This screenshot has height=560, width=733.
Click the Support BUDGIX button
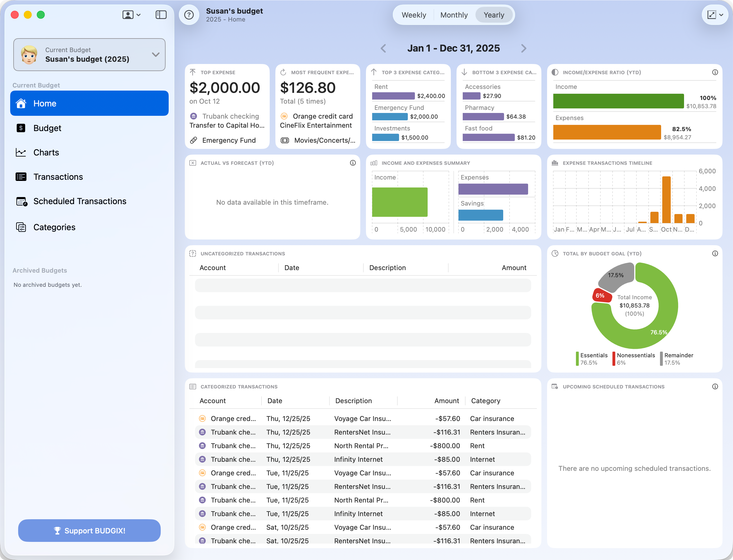point(89,530)
